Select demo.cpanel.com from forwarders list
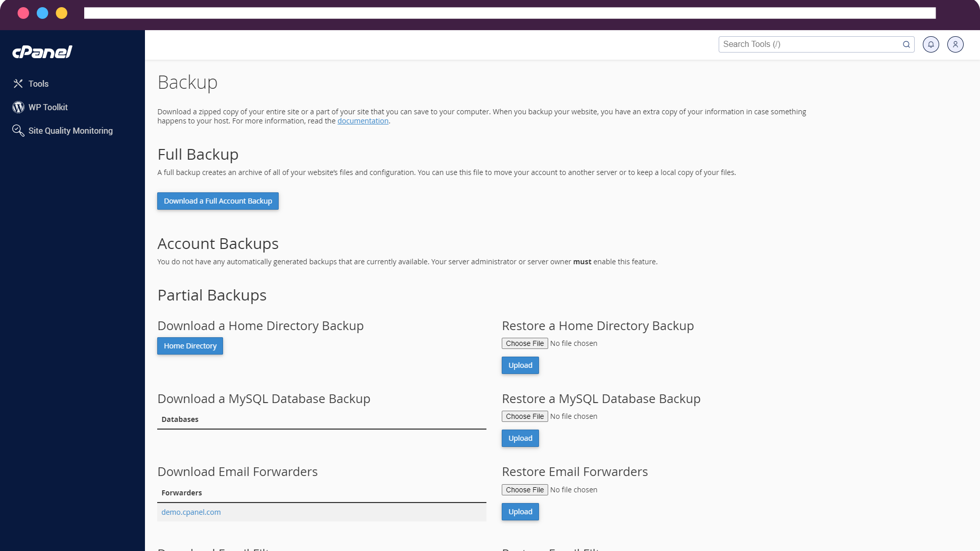980x551 pixels. [x=191, y=512]
